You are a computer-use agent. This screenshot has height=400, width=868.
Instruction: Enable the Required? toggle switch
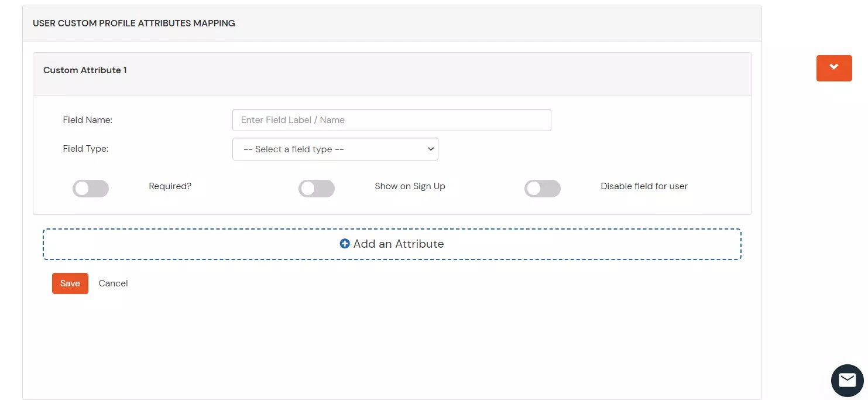(x=91, y=188)
